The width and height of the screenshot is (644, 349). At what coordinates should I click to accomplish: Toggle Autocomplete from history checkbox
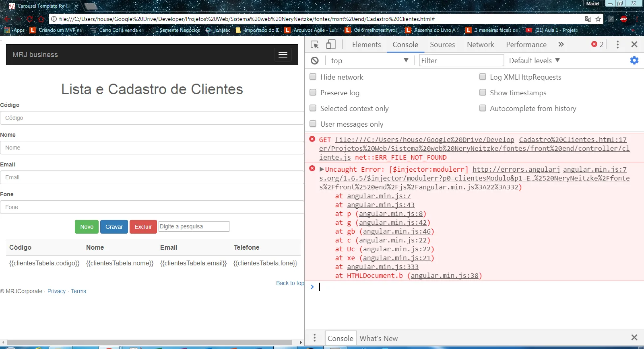tap(483, 108)
